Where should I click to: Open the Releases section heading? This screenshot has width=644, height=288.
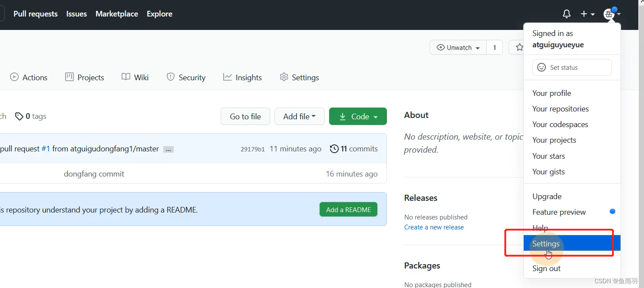click(421, 198)
